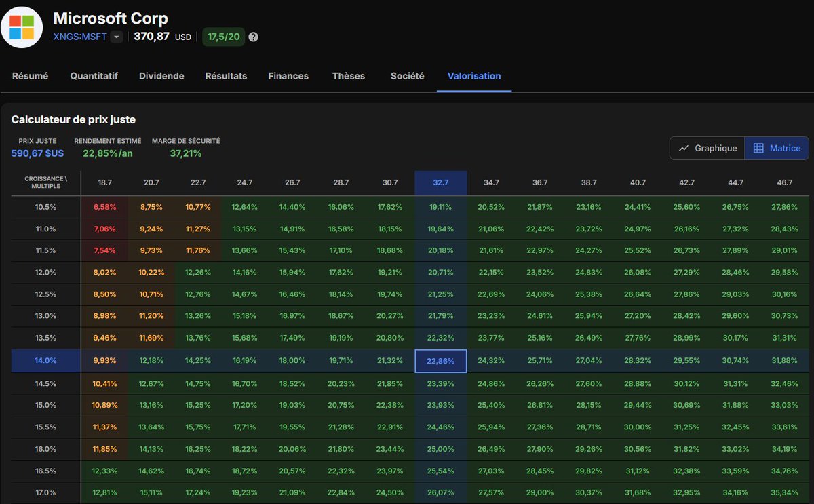Click the selected 22,86% matrix cell
The height and width of the screenshot is (504, 814).
[x=441, y=361]
